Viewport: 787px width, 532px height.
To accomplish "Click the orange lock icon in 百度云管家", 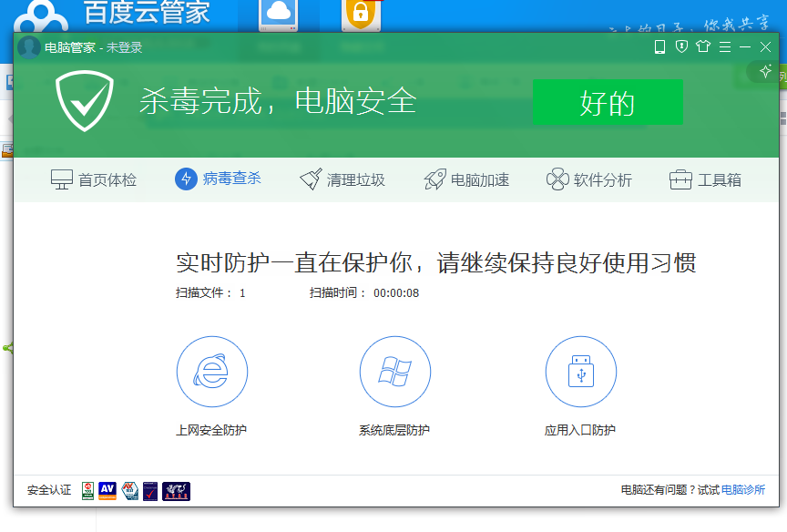I will coord(361,14).
